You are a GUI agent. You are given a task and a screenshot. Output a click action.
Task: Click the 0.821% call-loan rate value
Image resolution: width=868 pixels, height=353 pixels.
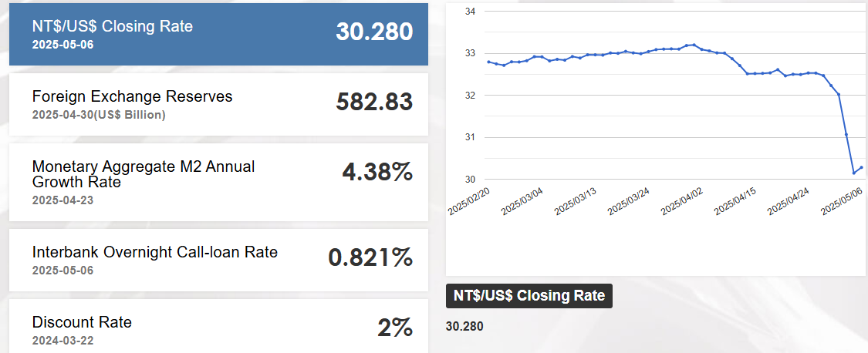(x=370, y=258)
